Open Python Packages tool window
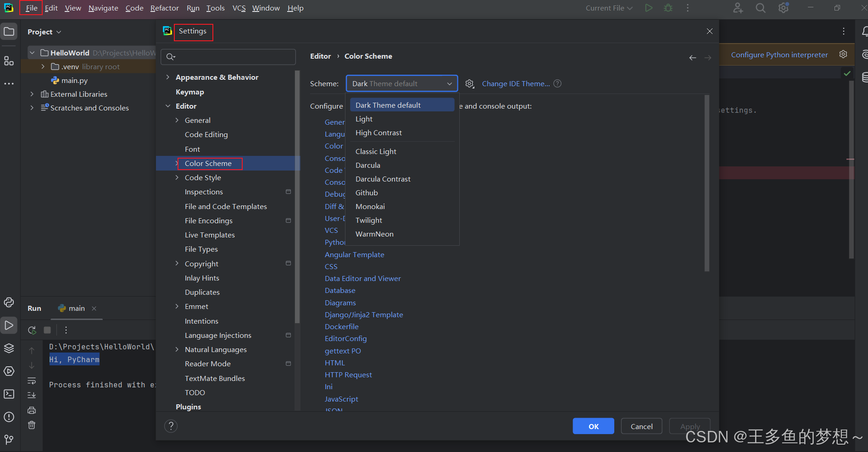 (x=9, y=303)
